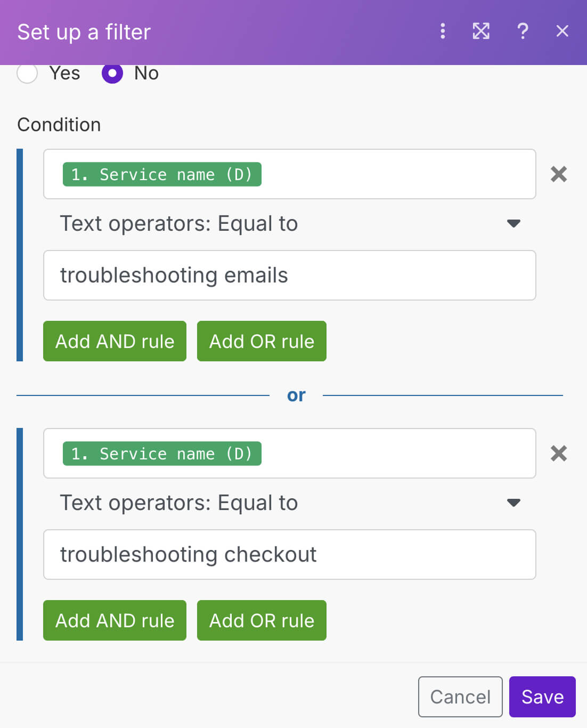Viewport: 587px width, 728px height.
Task: Cancel the filter setup
Action: (460, 697)
